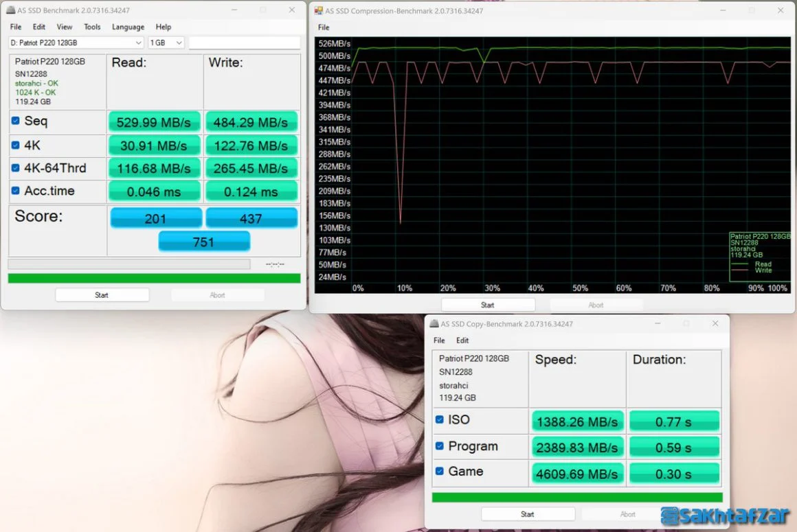Click the write access time 0.124 ms

251,192
